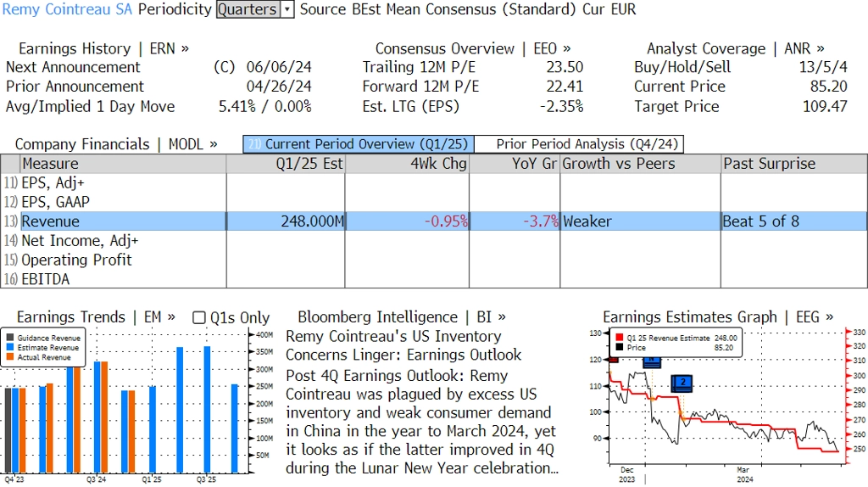Toggle the Q1s Only checkbox
Screen dimensions: 868x487
[x=198, y=317]
